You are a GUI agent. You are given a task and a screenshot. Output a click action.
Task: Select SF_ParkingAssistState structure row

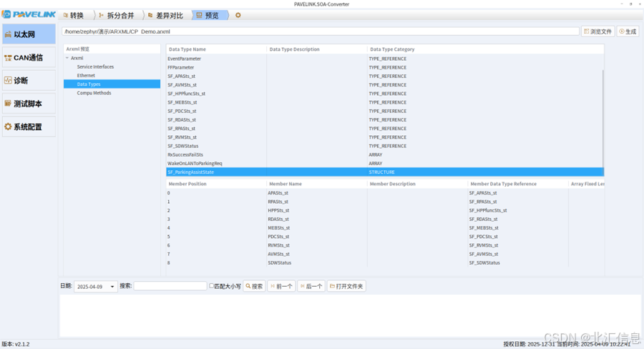click(x=385, y=172)
